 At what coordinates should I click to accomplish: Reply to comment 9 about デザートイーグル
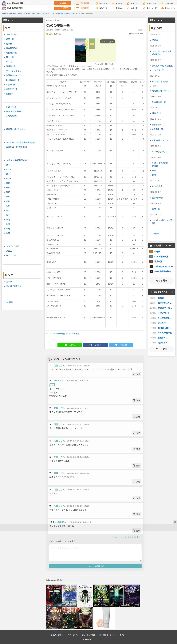(x=136, y=514)
